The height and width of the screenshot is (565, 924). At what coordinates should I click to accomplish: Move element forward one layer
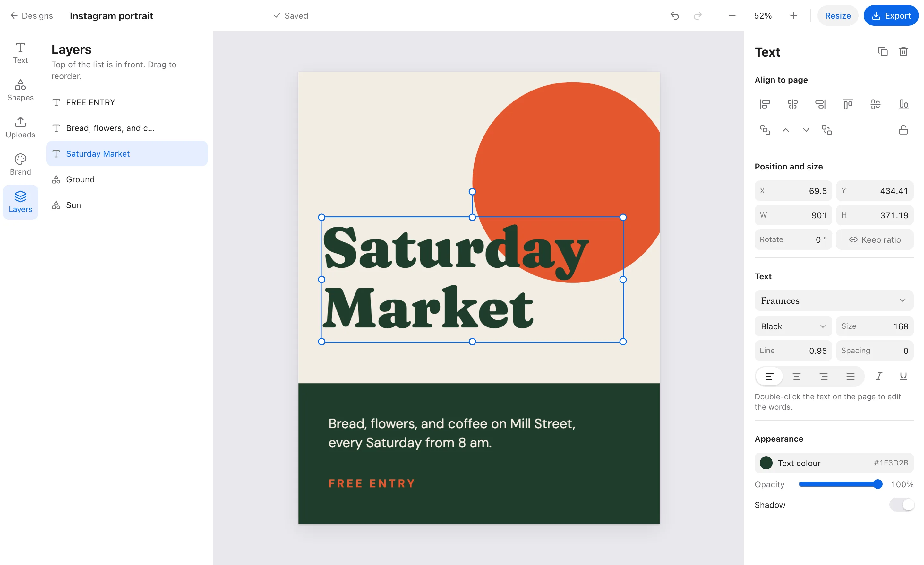point(786,130)
